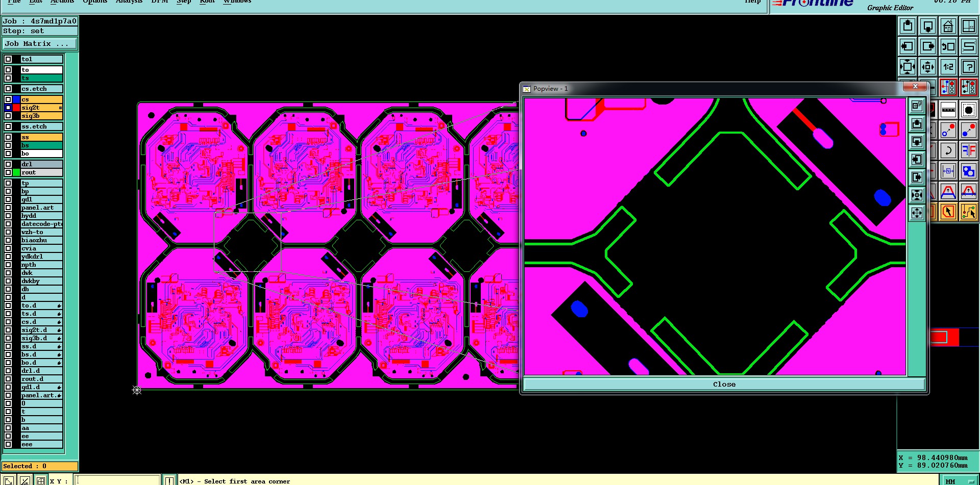Image resolution: width=980 pixels, height=485 pixels.
Task: Click Popview zoom in icon
Action: pos(917,195)
